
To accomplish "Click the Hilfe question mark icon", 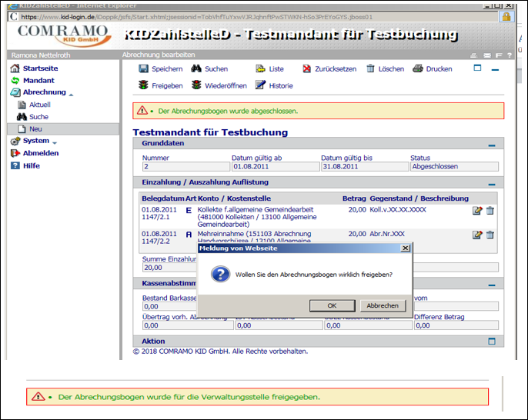I will (15, 165).
